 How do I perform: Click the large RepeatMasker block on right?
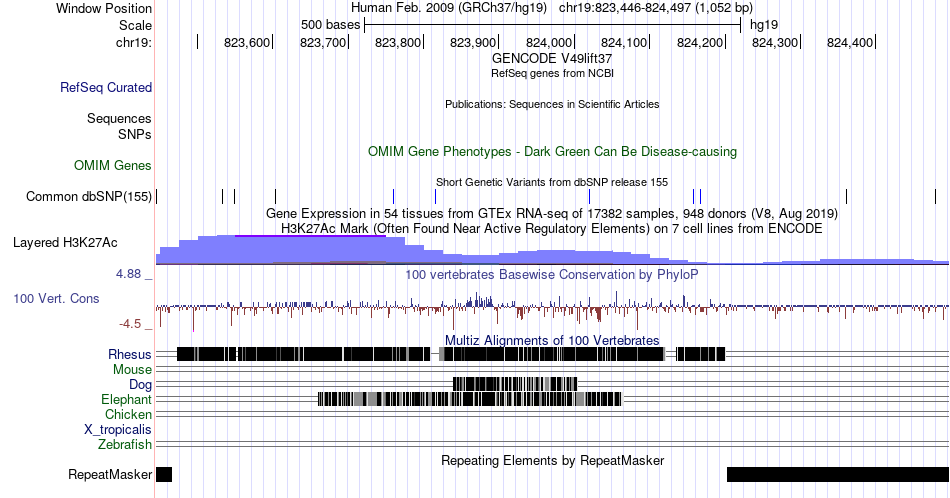[x=838, y=474]
